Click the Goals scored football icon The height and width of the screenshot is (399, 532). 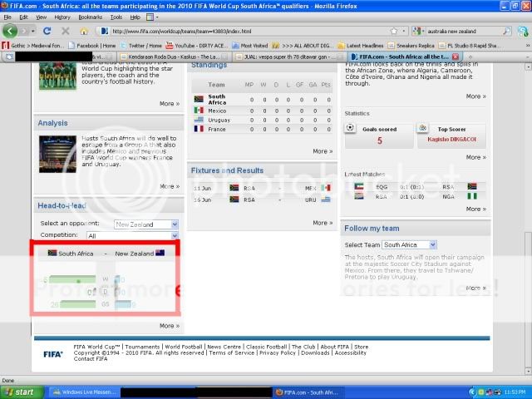coord(350,127)
